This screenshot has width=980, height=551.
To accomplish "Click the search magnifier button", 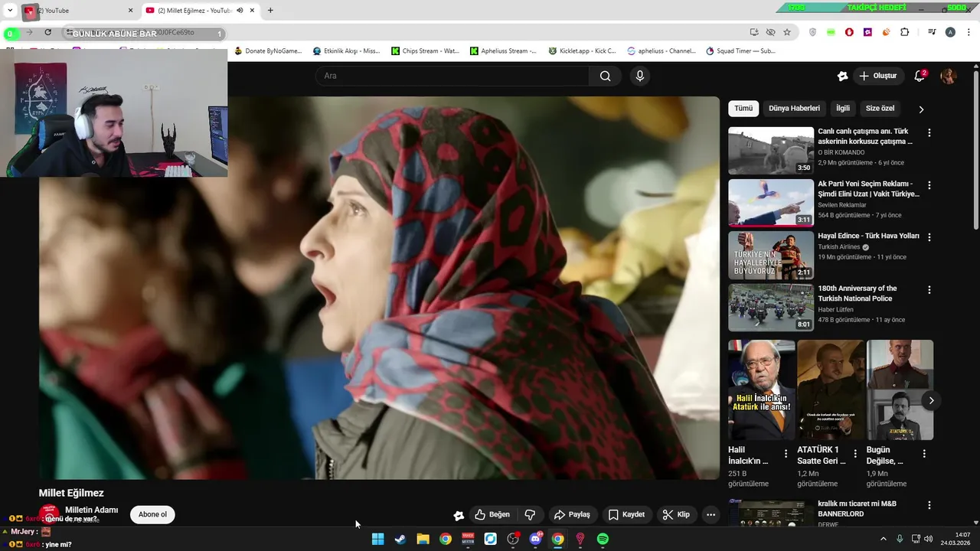I will click(605, 76).
